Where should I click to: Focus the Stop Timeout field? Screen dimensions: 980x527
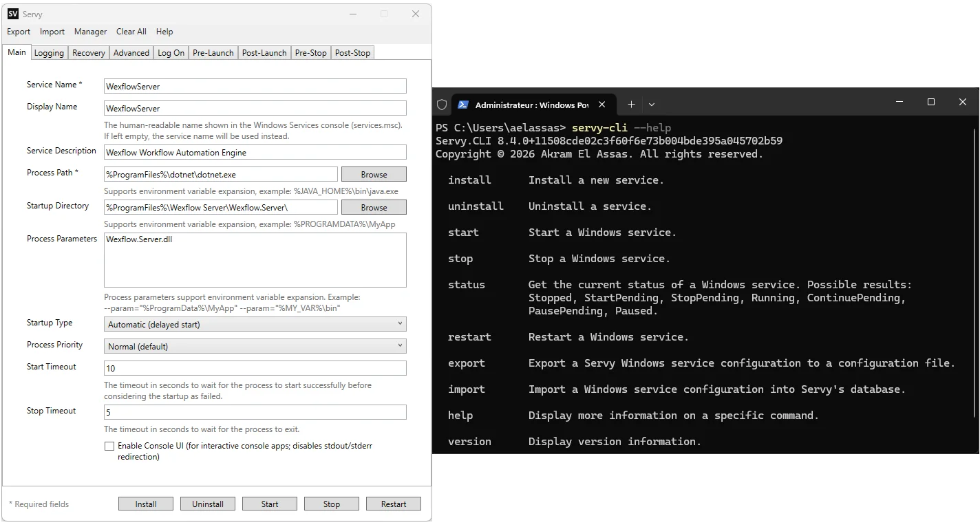tap(255, 412)
